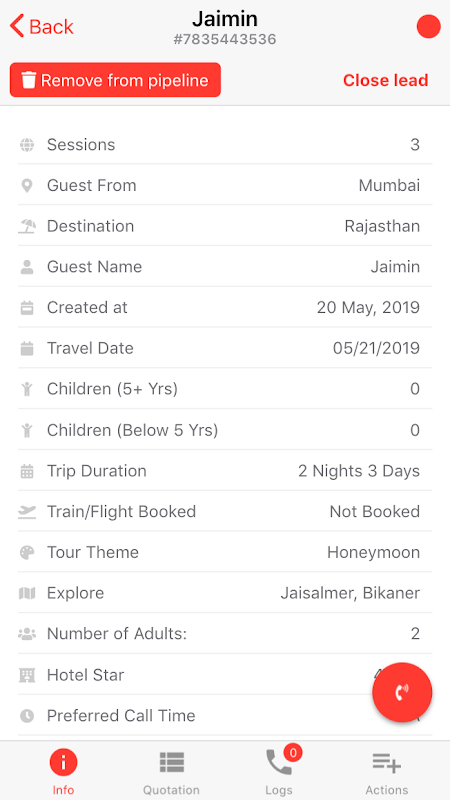Open the Logs tab
Image resolution: width=450 pixels, height=800 pixels.
click(x=279, y=772)
